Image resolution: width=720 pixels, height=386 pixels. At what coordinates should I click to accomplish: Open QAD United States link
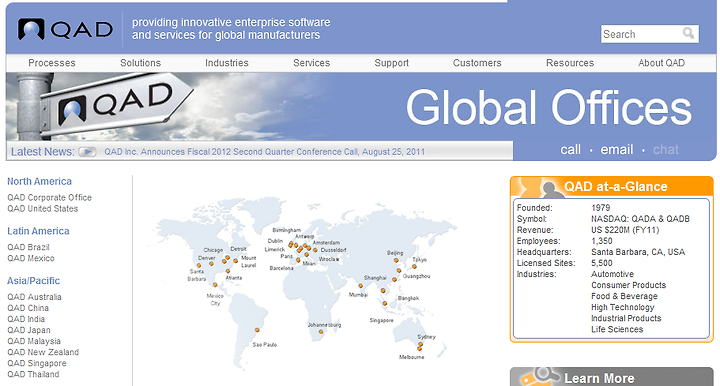[43, 208]
